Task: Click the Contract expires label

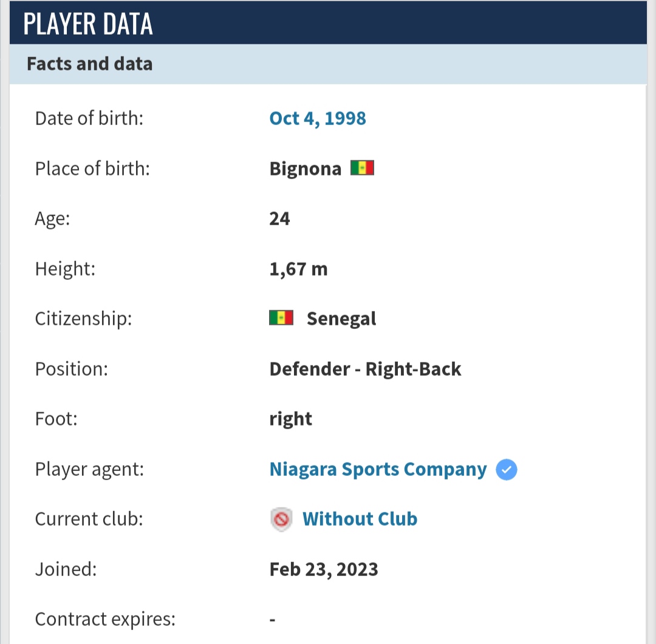Action: 106,619
